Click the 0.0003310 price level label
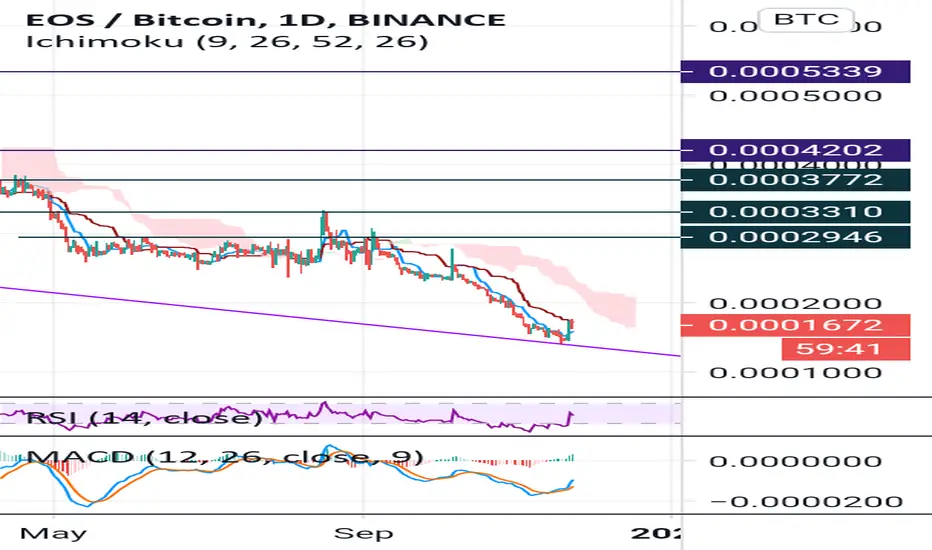The height and width of the screenshot is (550, 932). [795, 212]
